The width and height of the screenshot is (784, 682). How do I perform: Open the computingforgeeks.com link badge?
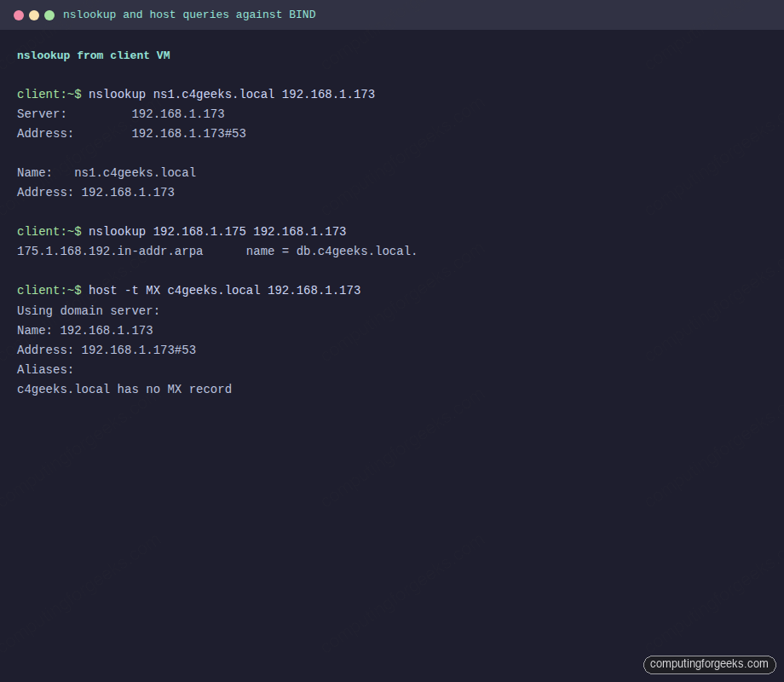[x=710, y=664]
